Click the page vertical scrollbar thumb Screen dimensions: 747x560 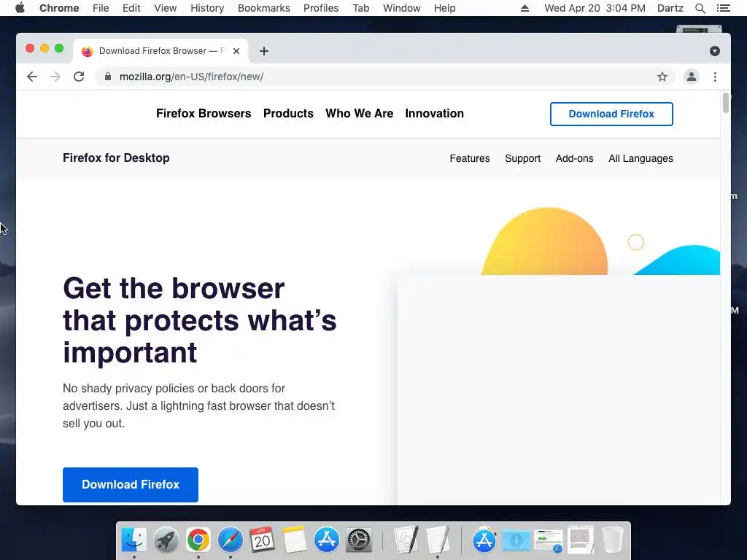pyautogui.click(x=726, y=103)
